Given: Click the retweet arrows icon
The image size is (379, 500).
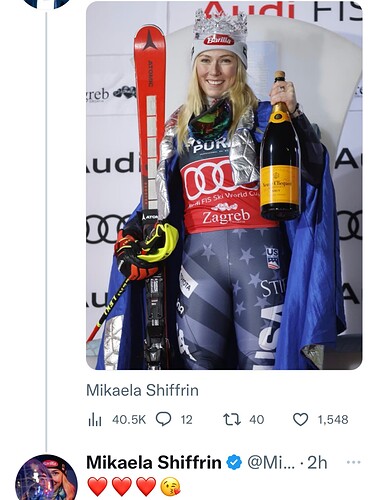Looking at the screenshot, I should [x=232, y=419].
